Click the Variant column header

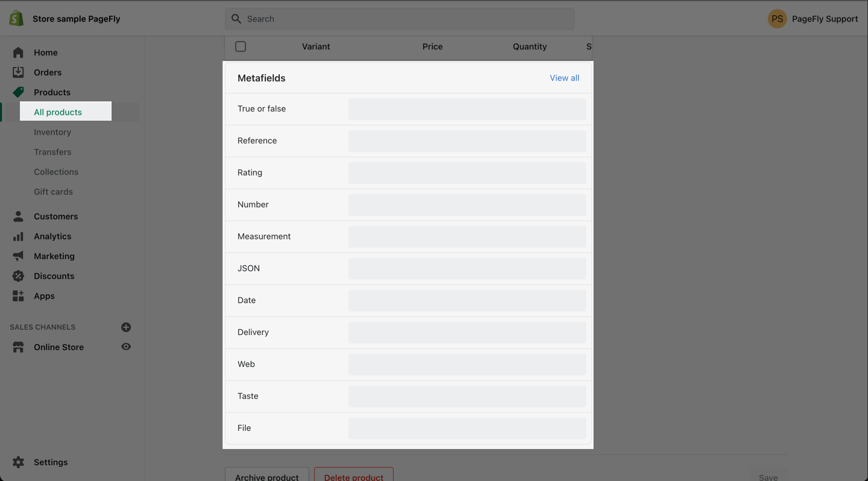[x=316, y=46]
